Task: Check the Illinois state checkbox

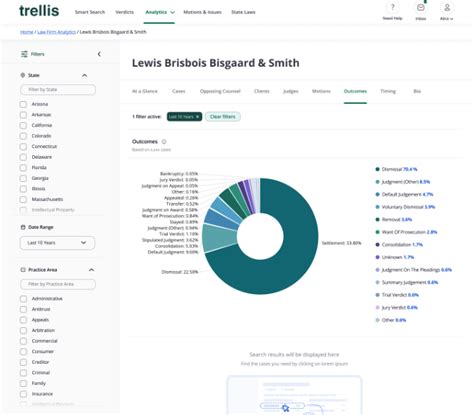Action: coord(23,189)
